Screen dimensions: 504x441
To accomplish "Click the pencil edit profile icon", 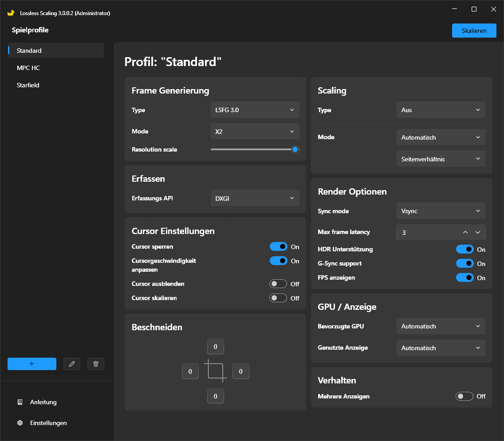I will [72, 364].
